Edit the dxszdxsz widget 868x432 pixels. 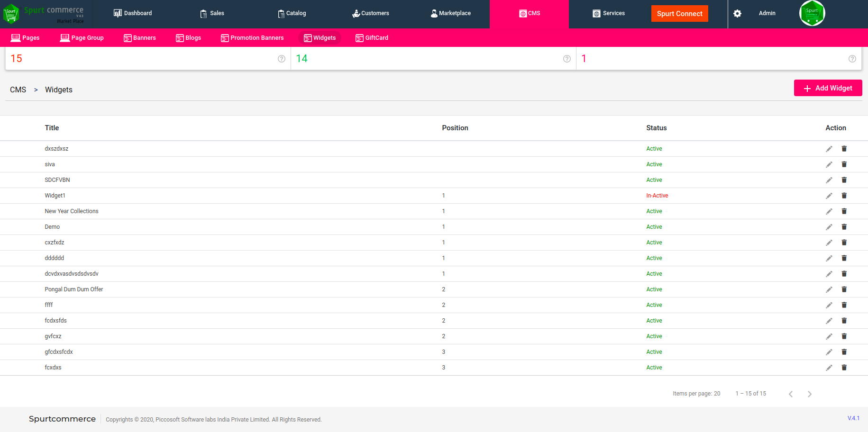tap(829, 149)
